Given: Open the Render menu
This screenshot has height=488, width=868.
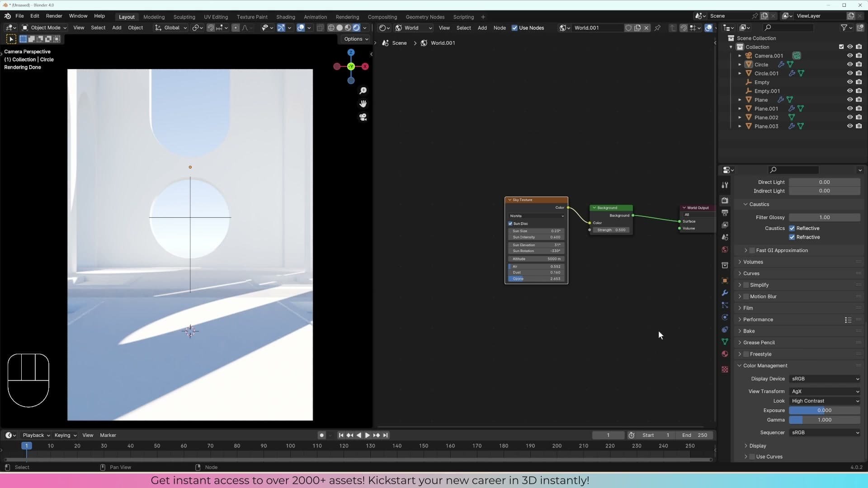Looking at the screenshot, I should coord(54,16).
